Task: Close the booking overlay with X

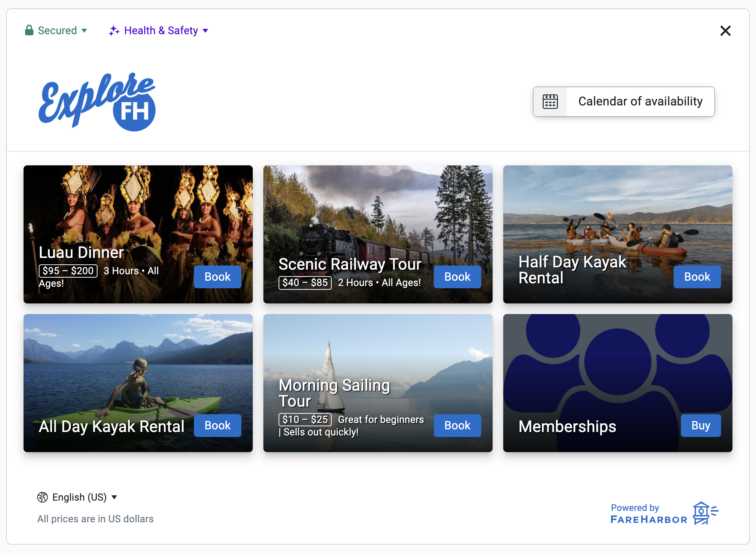Action: [x=725, y=31]
